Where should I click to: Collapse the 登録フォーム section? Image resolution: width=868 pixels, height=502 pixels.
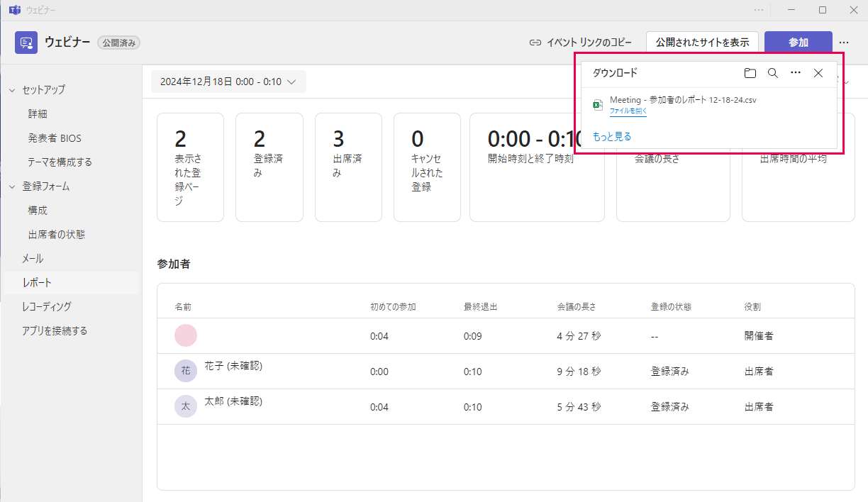coord(12,186)
